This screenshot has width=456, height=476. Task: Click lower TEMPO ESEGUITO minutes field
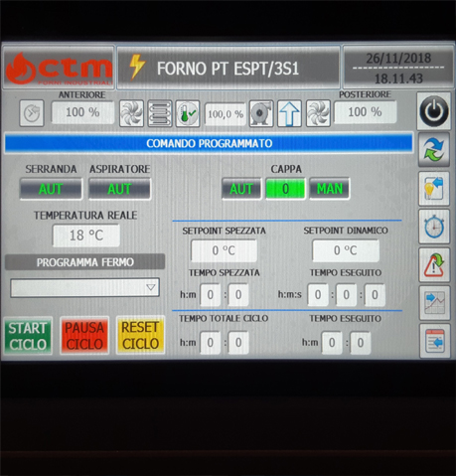(361, 343)
